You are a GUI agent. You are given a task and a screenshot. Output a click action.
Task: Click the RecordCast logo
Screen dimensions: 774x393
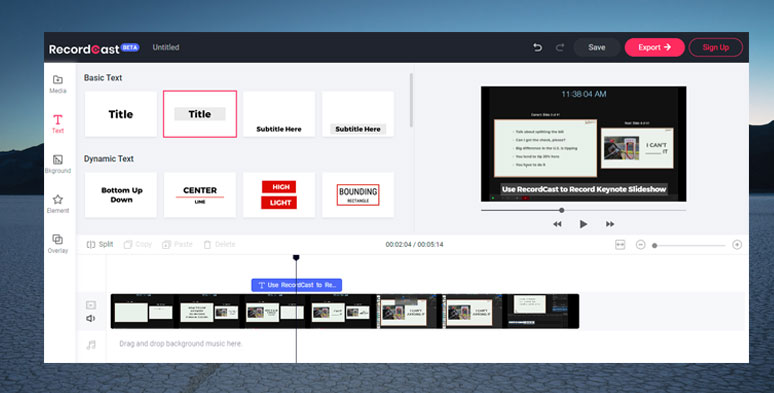[x=84, y=49]
